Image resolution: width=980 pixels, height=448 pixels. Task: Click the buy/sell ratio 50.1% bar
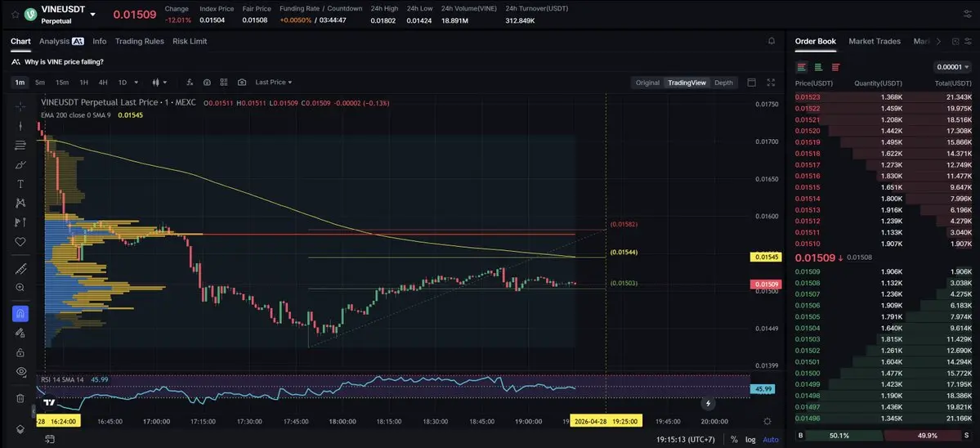(839, 436)
